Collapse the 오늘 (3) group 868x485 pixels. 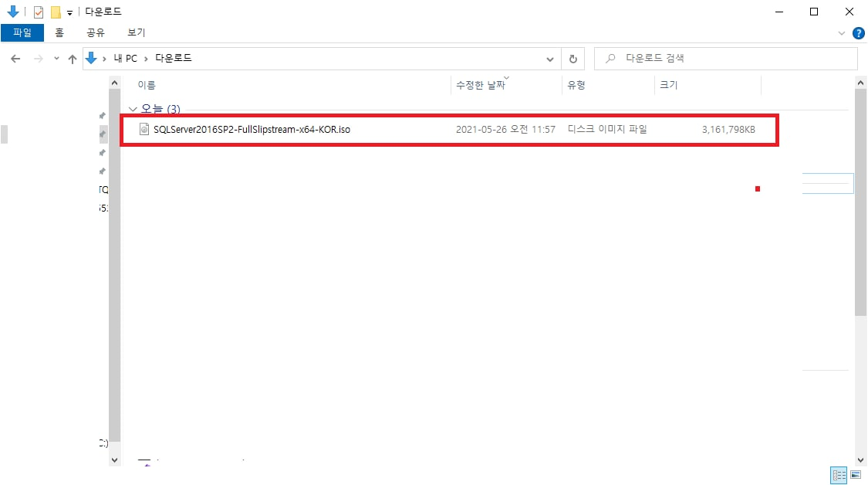(133, 109)
